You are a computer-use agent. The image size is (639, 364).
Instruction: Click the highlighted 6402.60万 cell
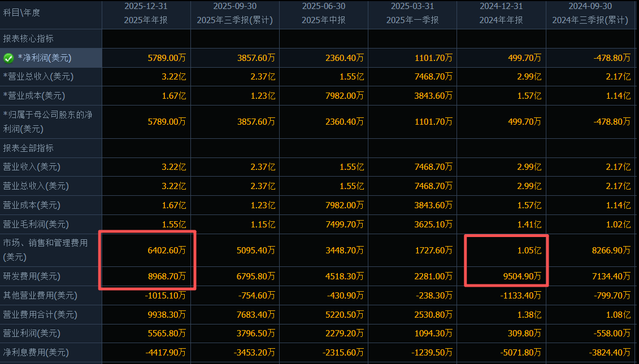click(x=165, y=250)
